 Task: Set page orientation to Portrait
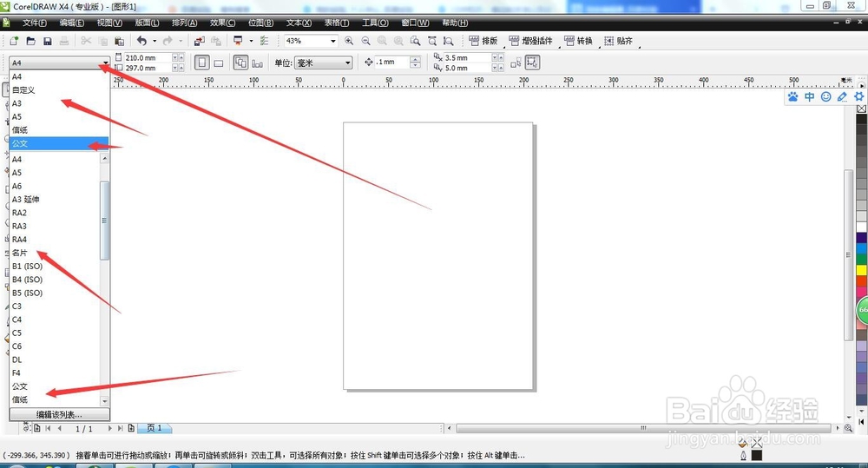click(202, 63)
